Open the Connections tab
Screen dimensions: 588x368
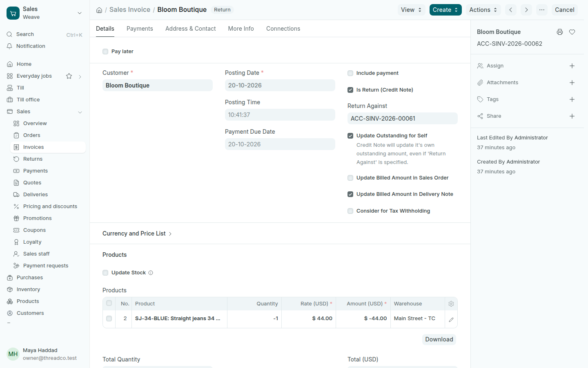click(283, 29)
